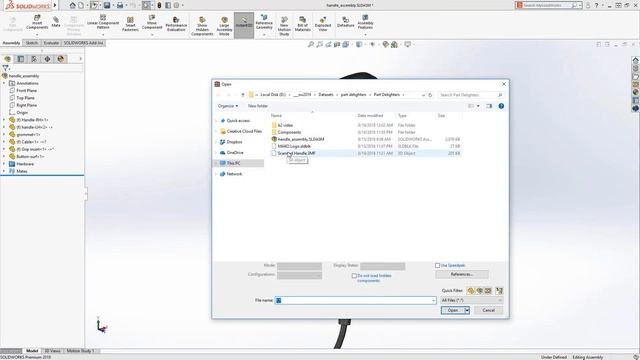Click the Home icon in top toolbar
The width and height of the screenshot is (640, 360).
click(x=72, y=5)
